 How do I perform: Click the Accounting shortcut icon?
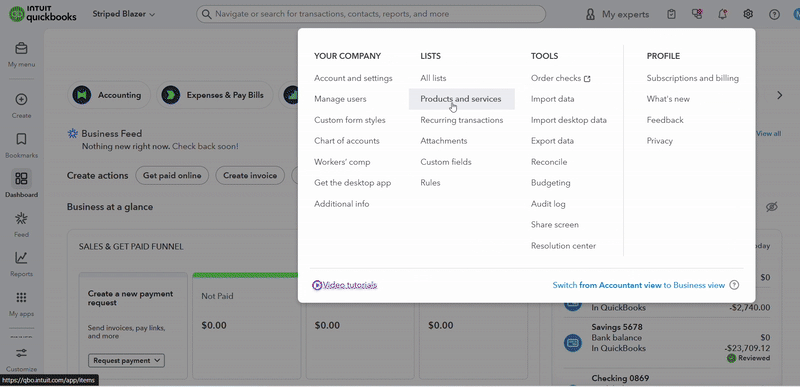82,95
